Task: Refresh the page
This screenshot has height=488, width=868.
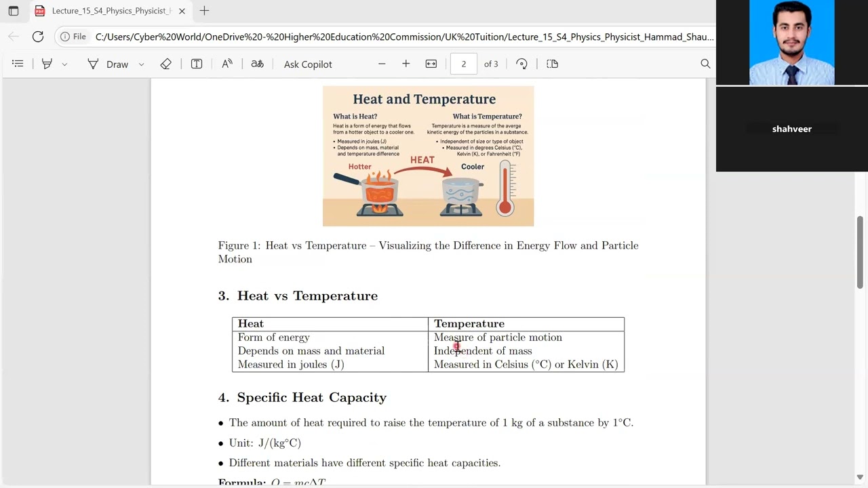Action: point(38,37)
